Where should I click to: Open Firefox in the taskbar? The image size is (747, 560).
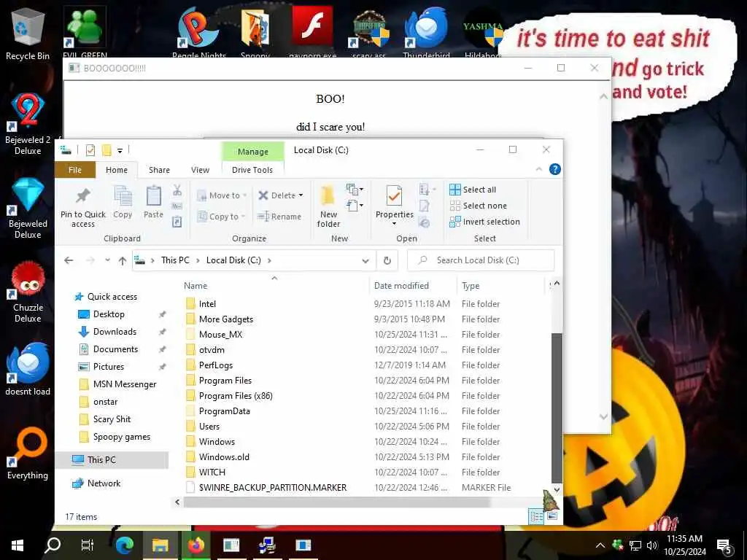click(196, 545)
